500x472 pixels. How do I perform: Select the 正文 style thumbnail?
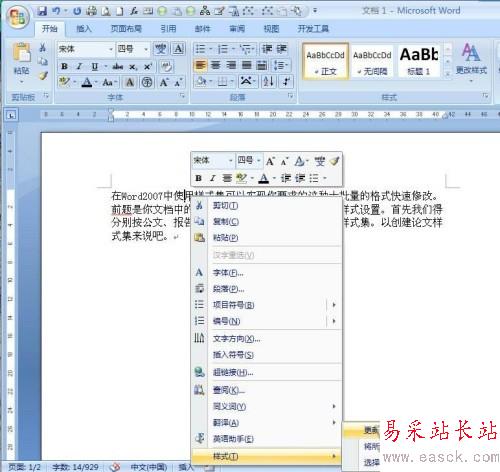325,61
